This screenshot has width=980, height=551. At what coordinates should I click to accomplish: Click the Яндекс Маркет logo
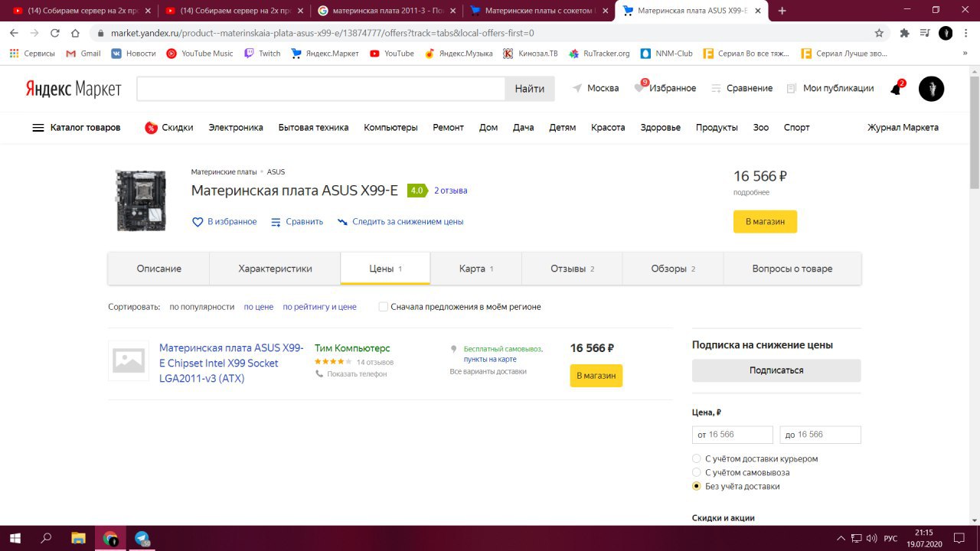(x=73, y=89)
